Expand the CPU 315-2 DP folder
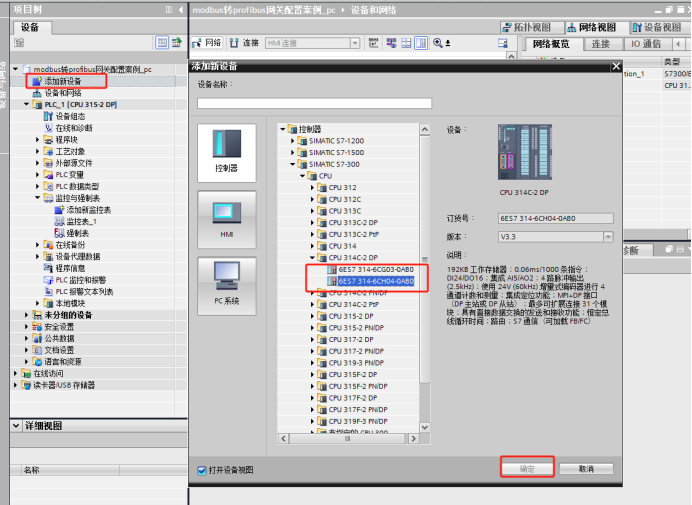Image resolution: width=692 pixels, height=505 pixels. point(312,316)
